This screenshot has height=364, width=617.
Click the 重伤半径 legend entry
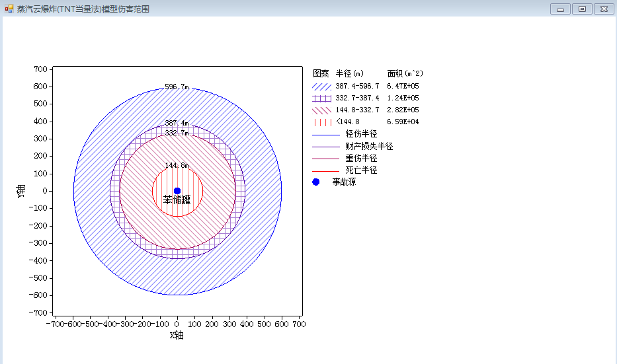(x=361, y=158)
